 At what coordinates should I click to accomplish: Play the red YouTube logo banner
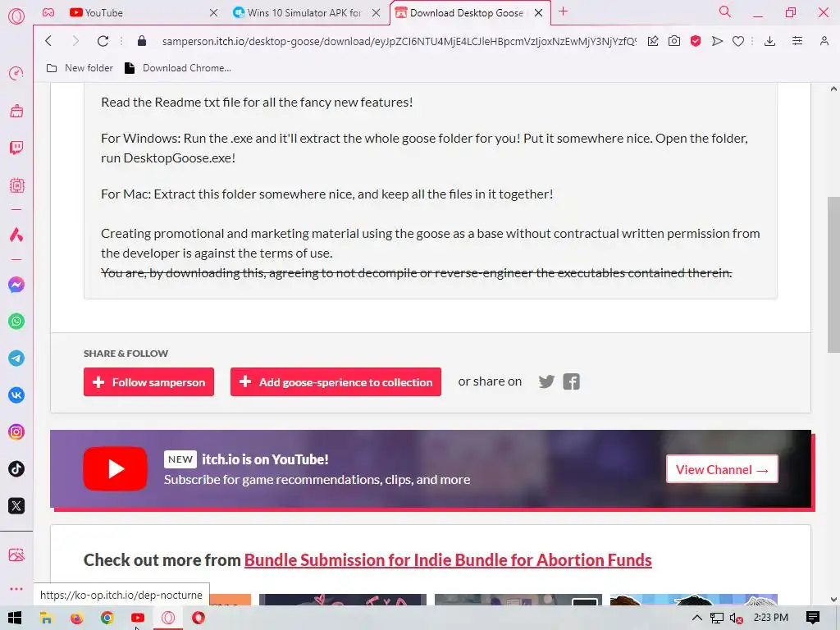[115, 468]
